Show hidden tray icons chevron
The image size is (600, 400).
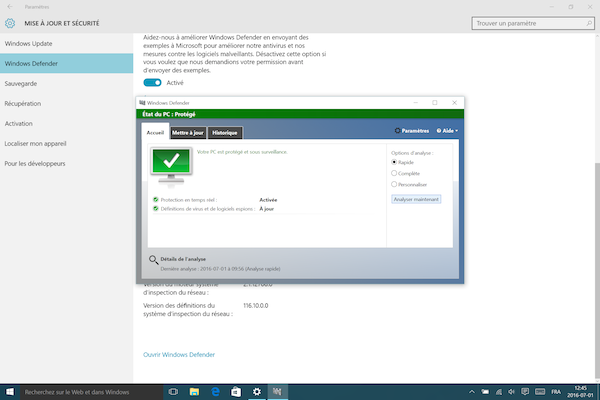(472, 392)
